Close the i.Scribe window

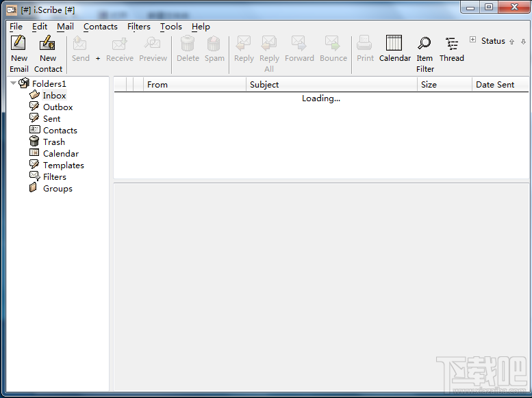coord(514,7)
